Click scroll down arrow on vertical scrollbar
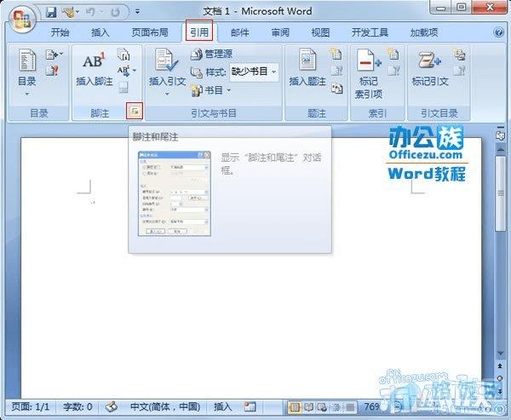 point(500,354)
